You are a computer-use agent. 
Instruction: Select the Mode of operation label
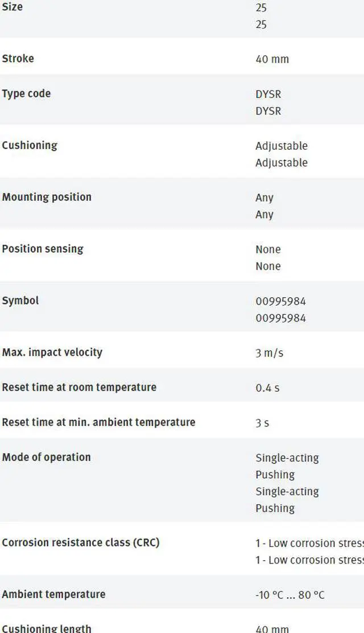[x=46, y=457]
